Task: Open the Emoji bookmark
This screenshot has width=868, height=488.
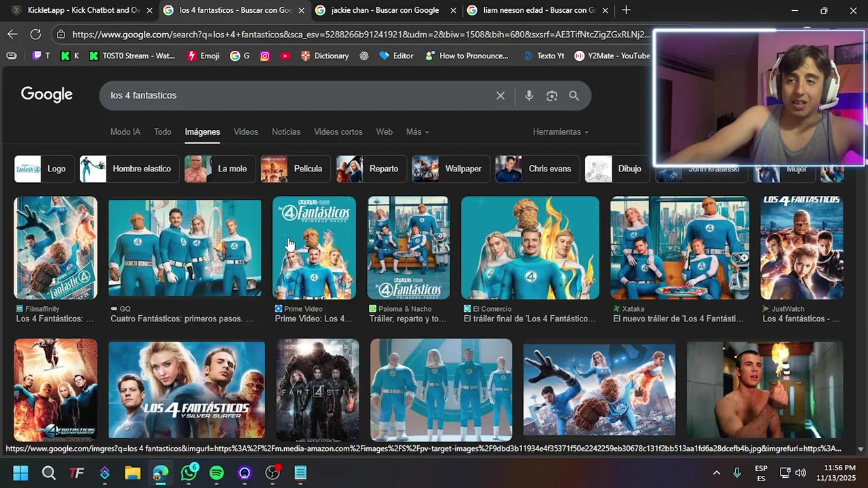Action: [203, 56]
